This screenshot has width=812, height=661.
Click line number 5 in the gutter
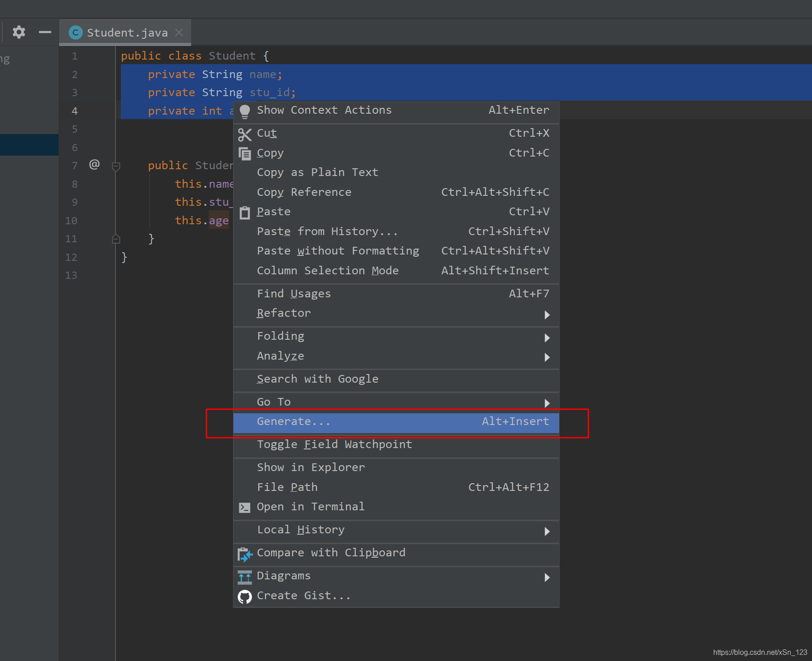click(75, 129)
